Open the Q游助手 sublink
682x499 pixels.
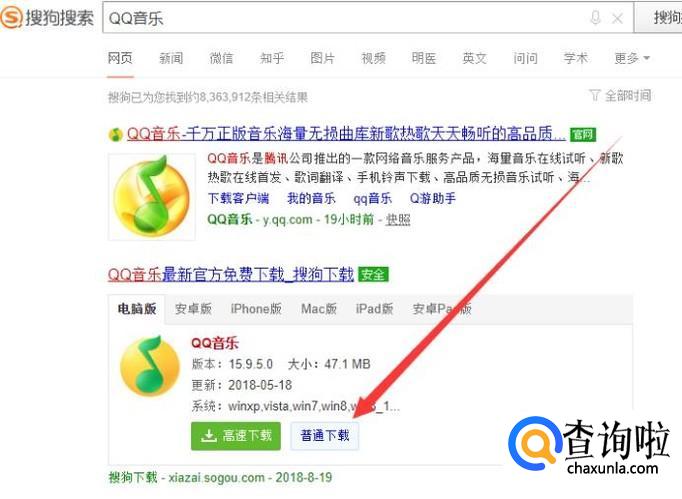pos(432,198)
